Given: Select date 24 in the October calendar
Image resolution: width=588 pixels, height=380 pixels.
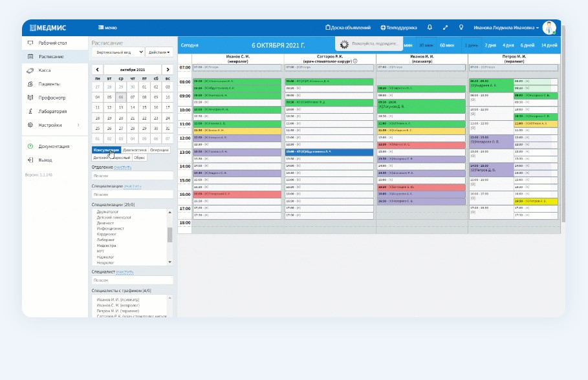Looking at the screenshot, I should pos(168,118).
